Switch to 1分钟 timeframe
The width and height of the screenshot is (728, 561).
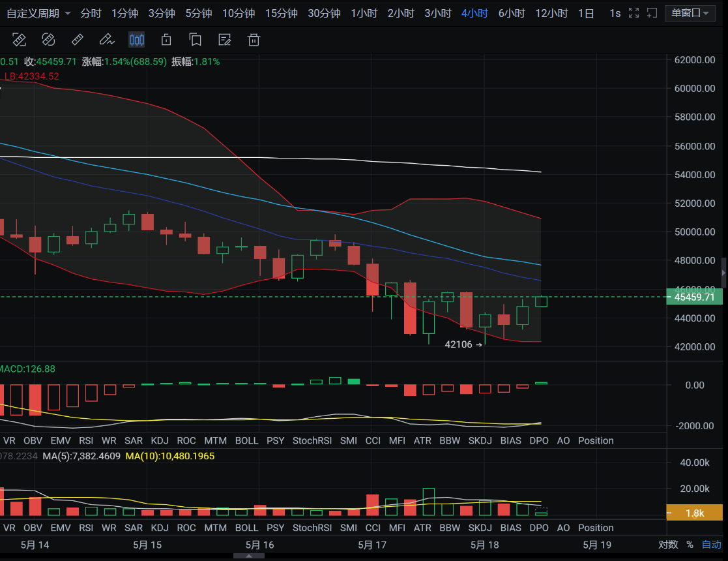[125, 14]
